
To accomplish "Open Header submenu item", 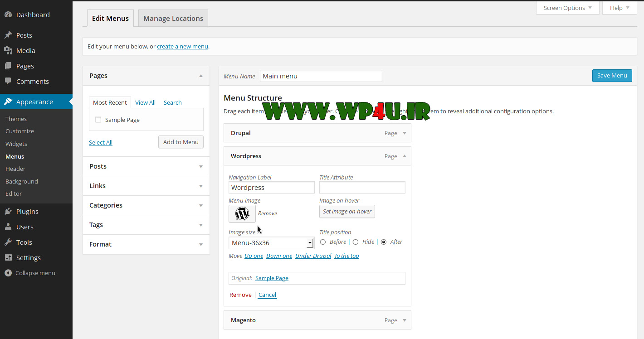I will point(15,169).
